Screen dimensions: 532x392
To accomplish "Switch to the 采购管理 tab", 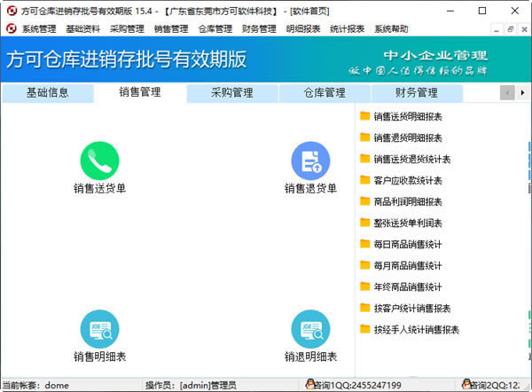I will [x=232, y=93].
